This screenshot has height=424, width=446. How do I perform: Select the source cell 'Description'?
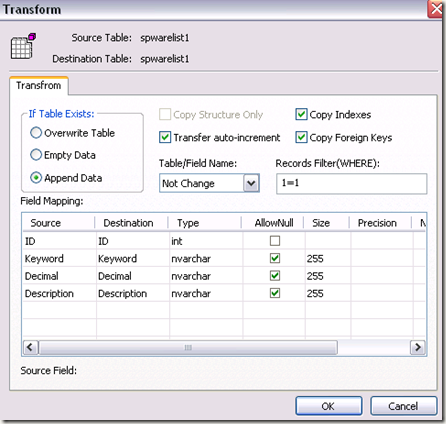[59, 293]
